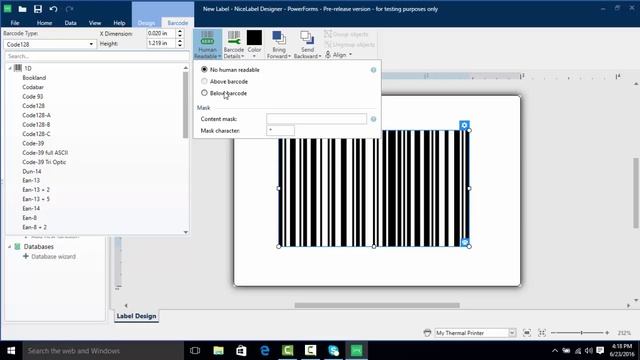Select Above barcode option
This screenshot has width=640, height=360.
pyautogui.click(x=224, y=82)
